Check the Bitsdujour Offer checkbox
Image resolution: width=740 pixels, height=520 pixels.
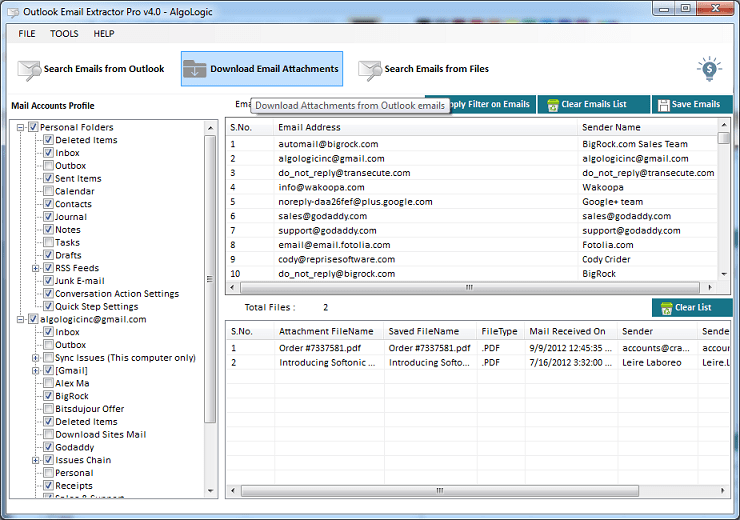pyautogui.click(x=48, y=408)
